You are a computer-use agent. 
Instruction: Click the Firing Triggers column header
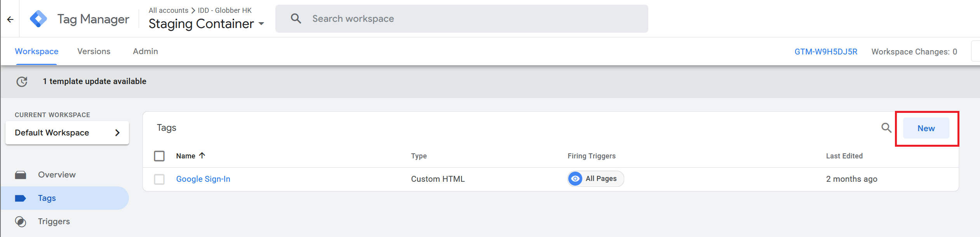(591, 156)
